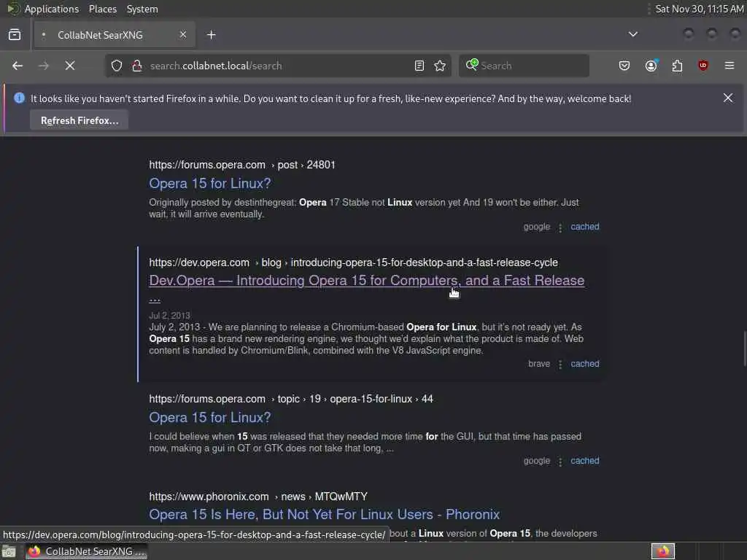
Task: Open options for opera-15-for-linux topic result
Action: tap(560, 462)
